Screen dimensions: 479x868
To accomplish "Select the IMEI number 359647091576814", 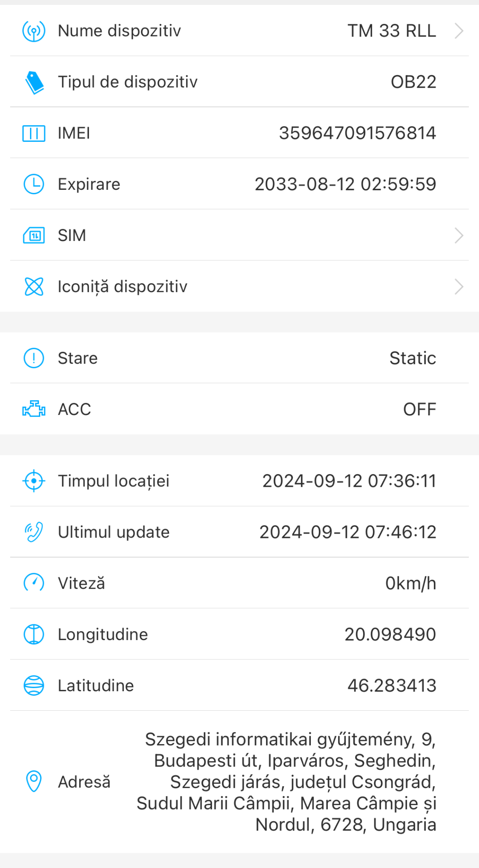I will (x=357, y=133).
